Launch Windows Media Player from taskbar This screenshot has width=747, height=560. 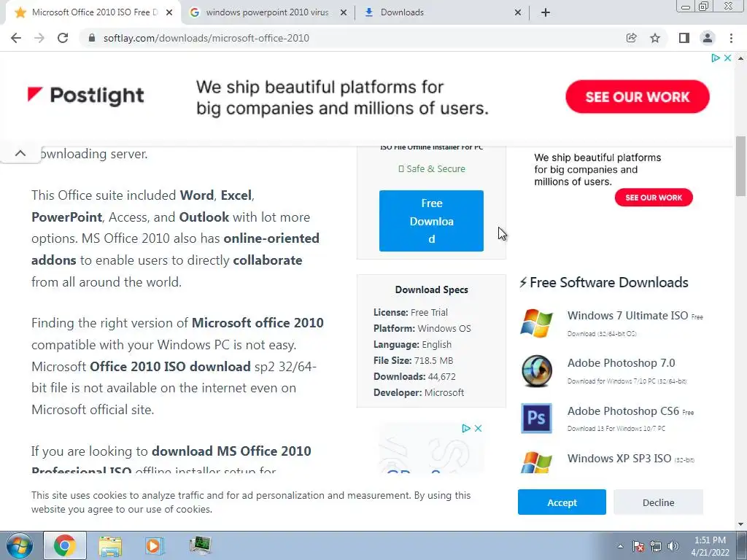(x=155, y=545)
